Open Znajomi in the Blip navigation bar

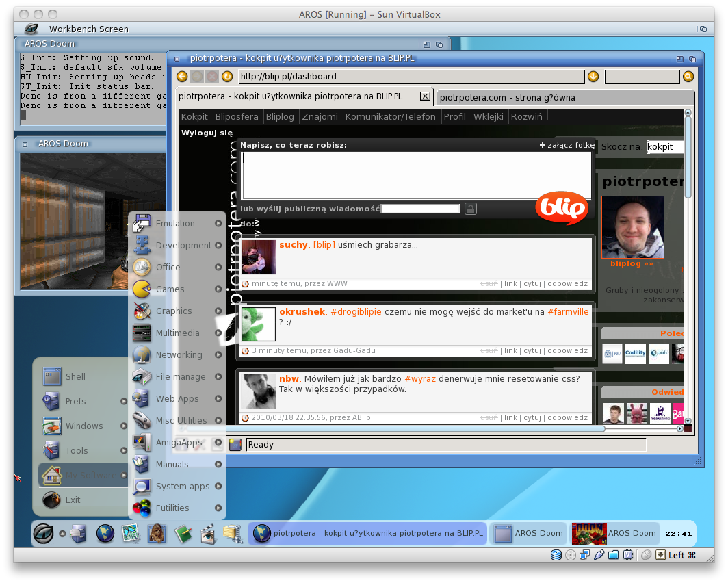click(x=320, y=116)
